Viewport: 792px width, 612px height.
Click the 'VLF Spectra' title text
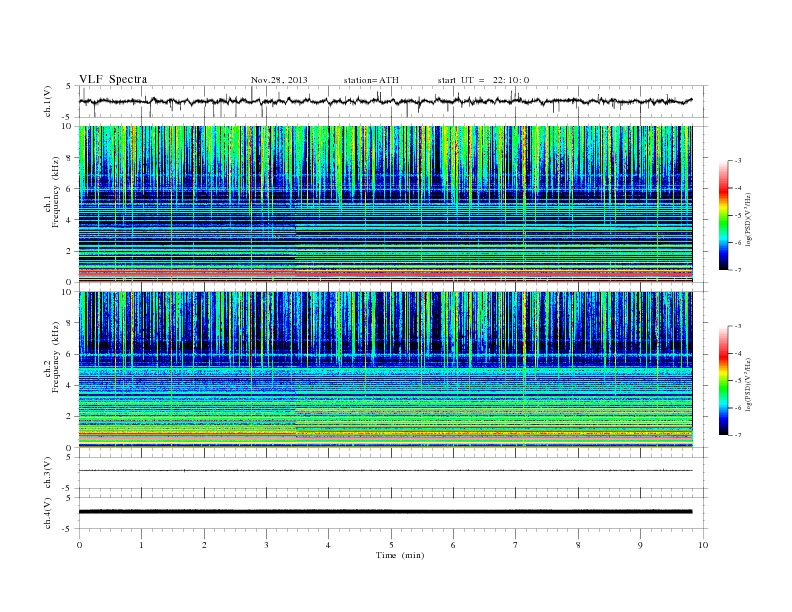(113, 79)
